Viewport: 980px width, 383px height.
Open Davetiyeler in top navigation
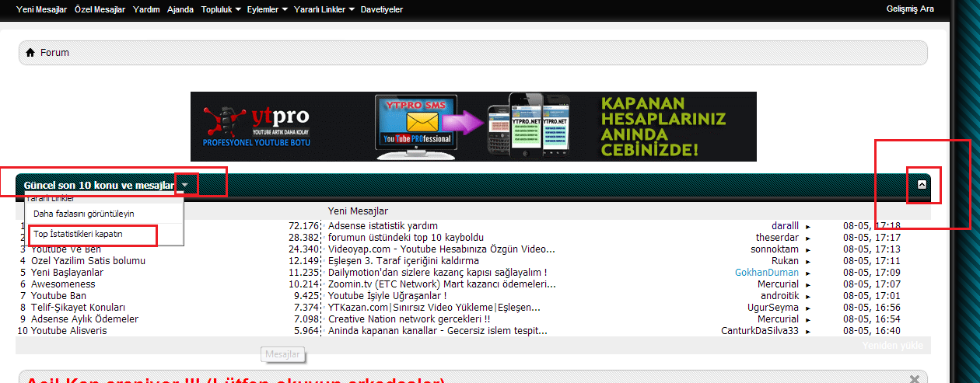[383, 9]
